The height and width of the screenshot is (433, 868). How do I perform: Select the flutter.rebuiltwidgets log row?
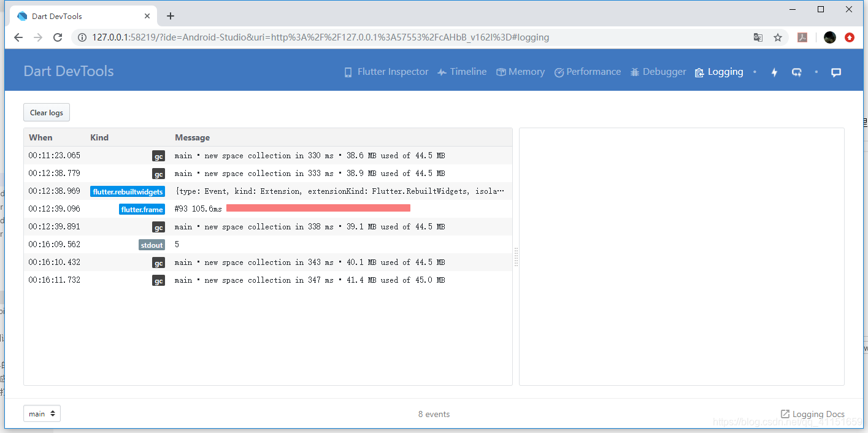(268, 191)
